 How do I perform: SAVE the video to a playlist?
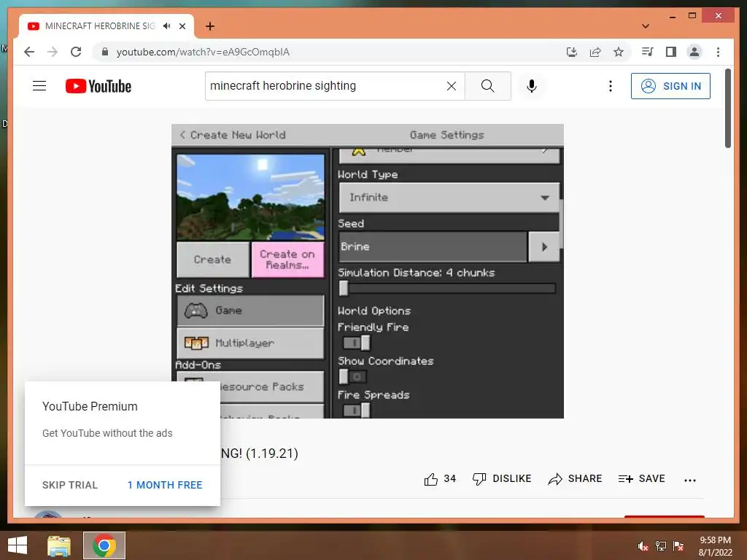pyautogui.click(x=641, y=479)
